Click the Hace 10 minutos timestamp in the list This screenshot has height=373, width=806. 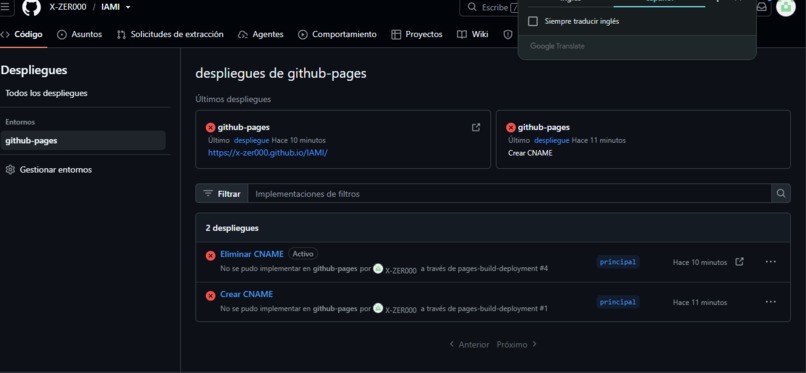(x=700, y=263)
